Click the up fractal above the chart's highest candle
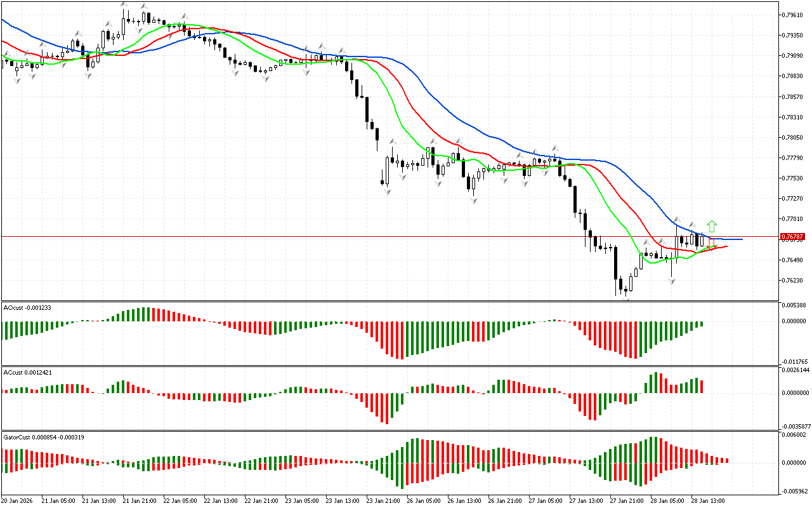This screenshot has width=812, height=508. coord(125,5)
